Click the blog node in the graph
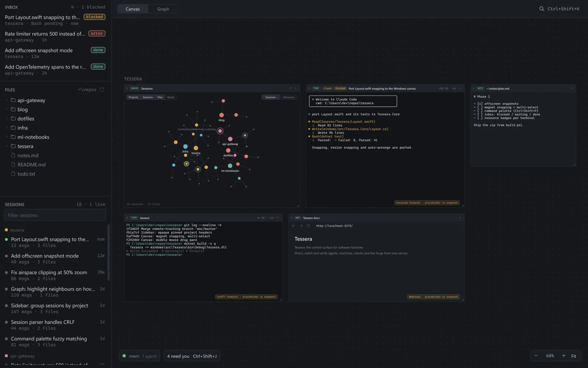This screenshot has height=368, width=588. [x=221, y=115]
